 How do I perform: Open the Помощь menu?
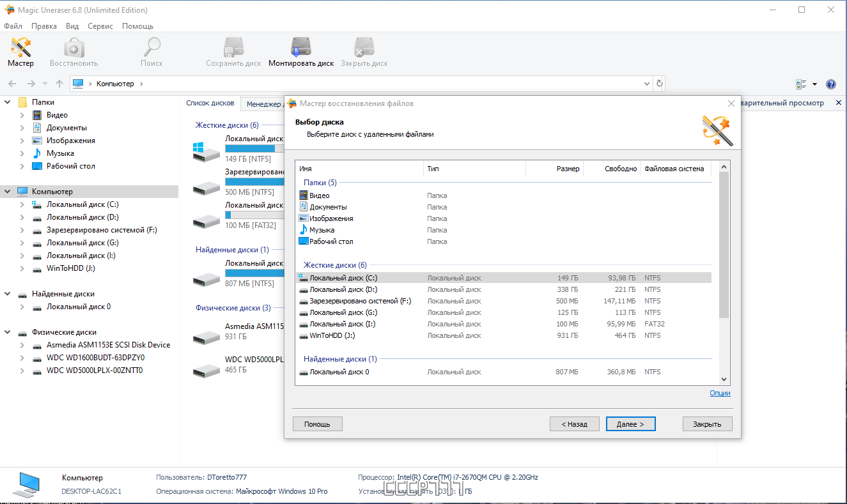(137, 26)
